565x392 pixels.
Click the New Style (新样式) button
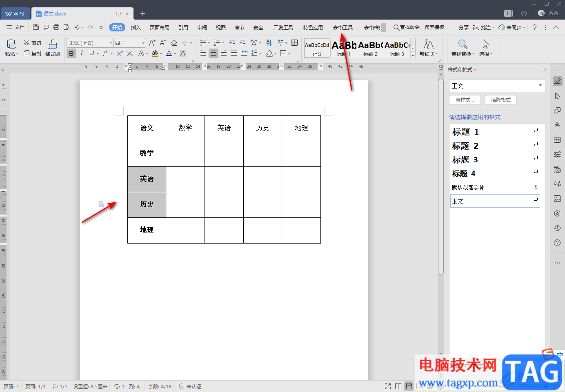[428, 48]
